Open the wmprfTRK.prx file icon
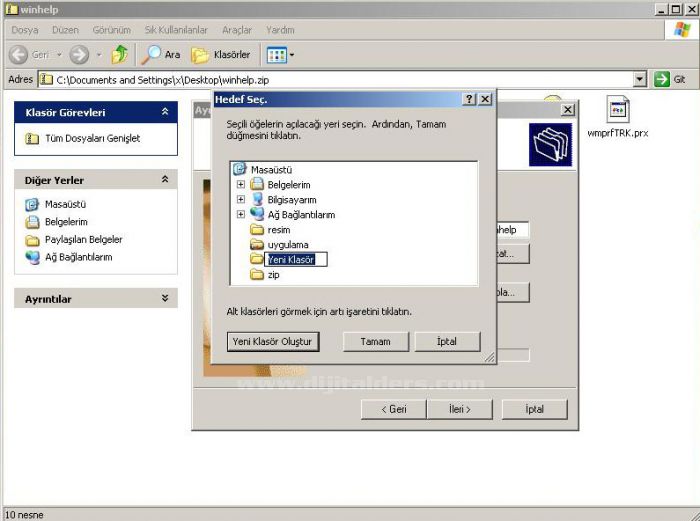Image resolution: width=700 pixels, height=521 pixels. 617,110
